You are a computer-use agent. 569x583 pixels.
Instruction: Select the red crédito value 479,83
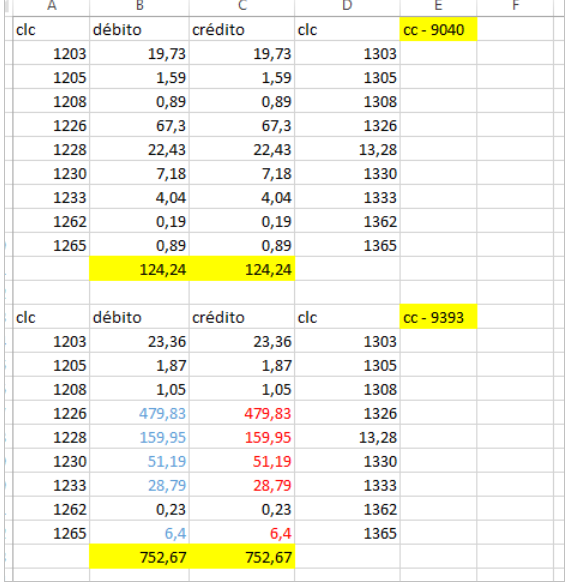[x=242, y=413]
